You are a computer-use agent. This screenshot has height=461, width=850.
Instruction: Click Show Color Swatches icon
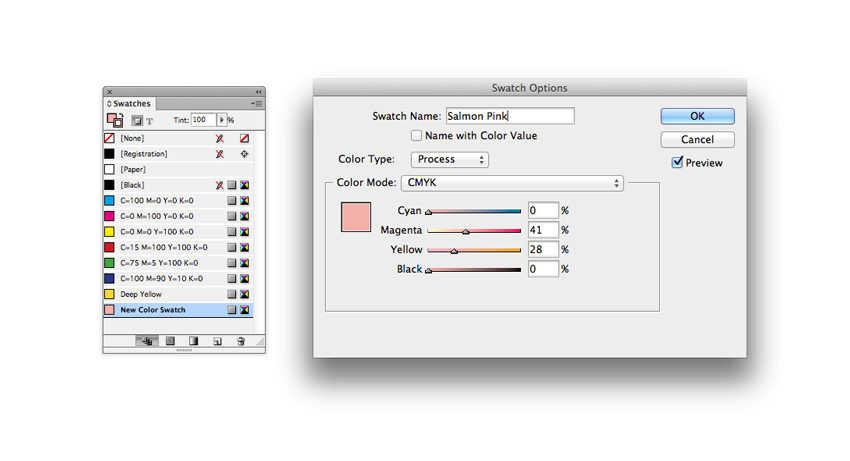(x=170, y=341)
